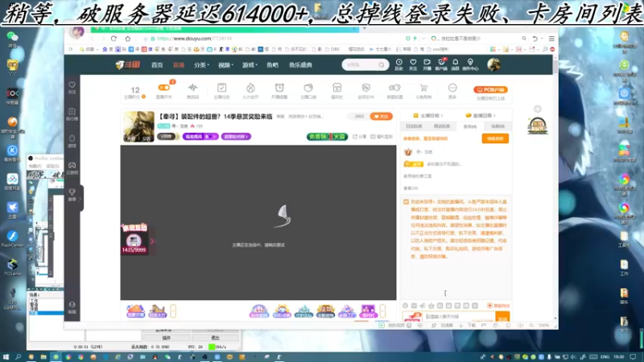Click the green 免费领火箭 banner

point(327,137)
